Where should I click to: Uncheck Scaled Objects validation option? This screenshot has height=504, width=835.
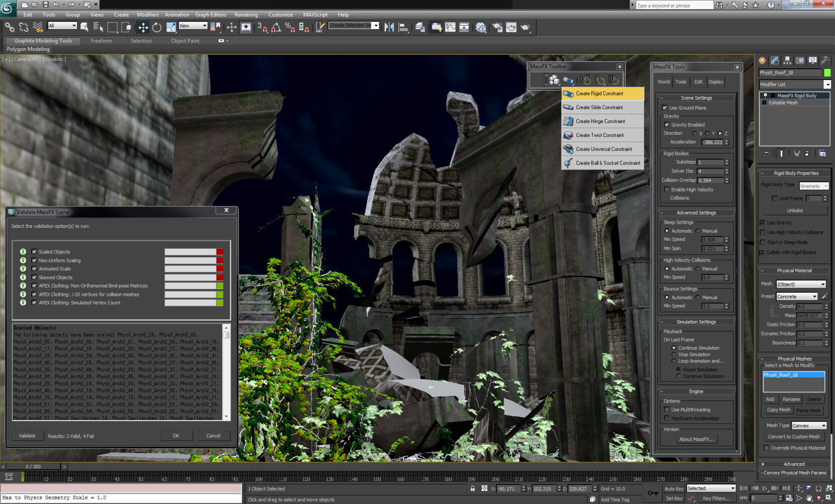[x=34, y=251]
